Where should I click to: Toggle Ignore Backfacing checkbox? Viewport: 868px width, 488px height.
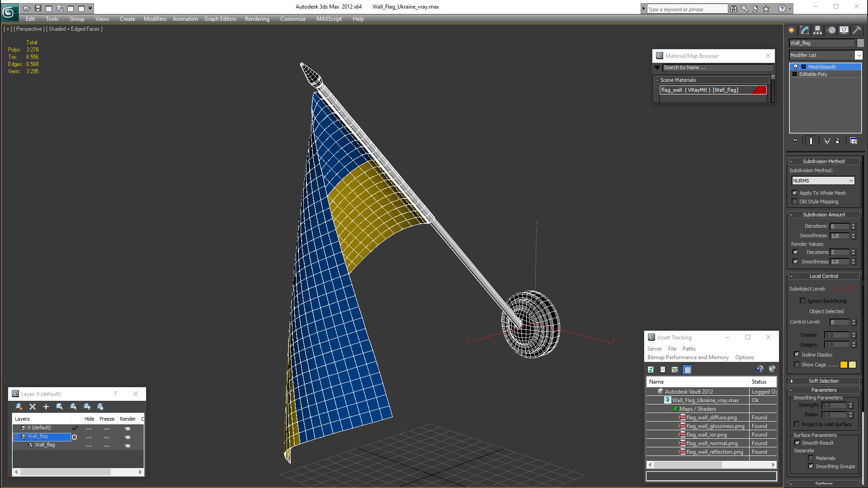point(803,301)
